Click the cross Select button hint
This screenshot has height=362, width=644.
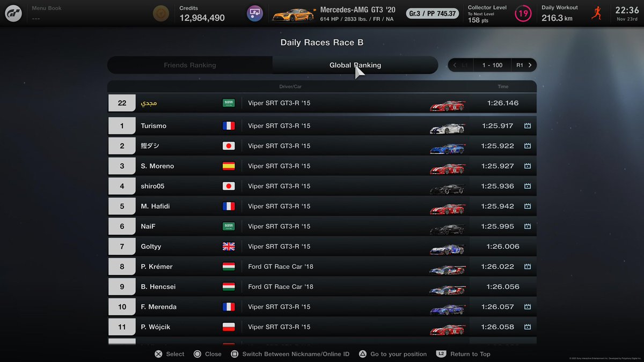tap(169, 354)
